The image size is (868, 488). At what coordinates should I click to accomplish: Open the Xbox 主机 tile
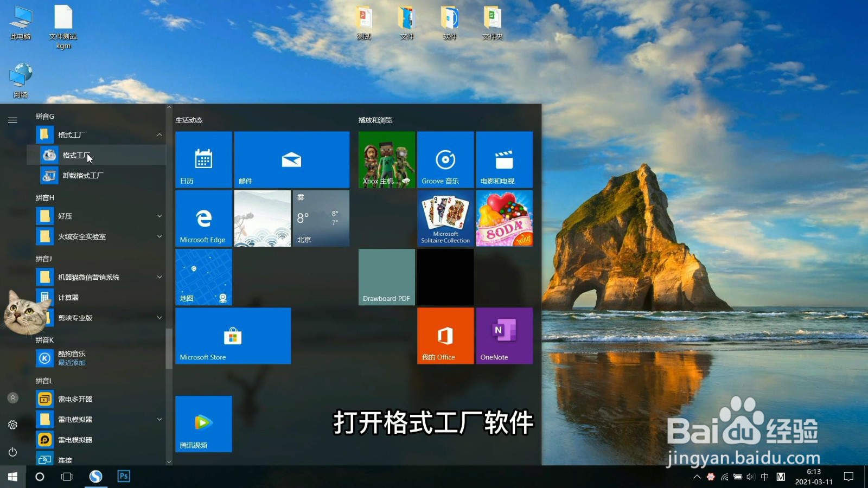[387, 159]
